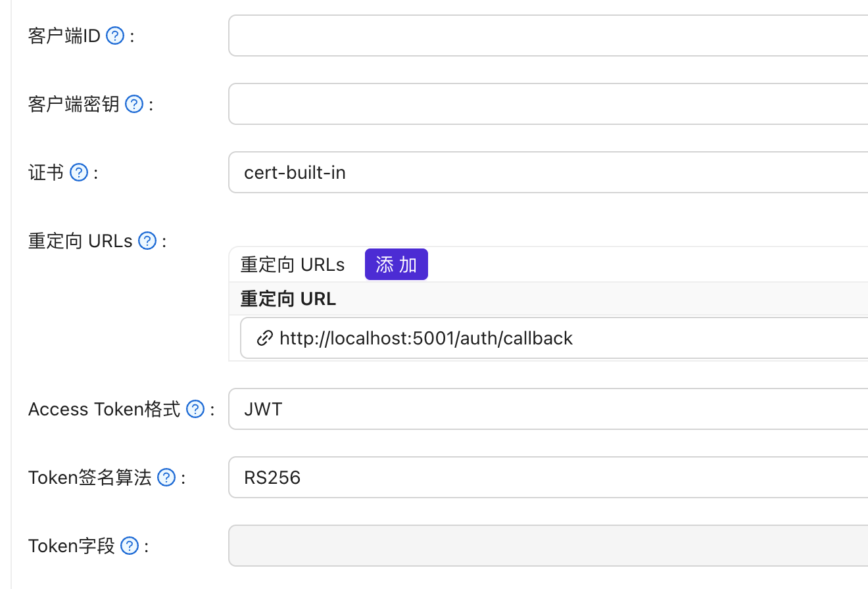Screen dimensions: 868x589
Task: Click help icon next to 客户端密钥
Action: pos(134,104)
